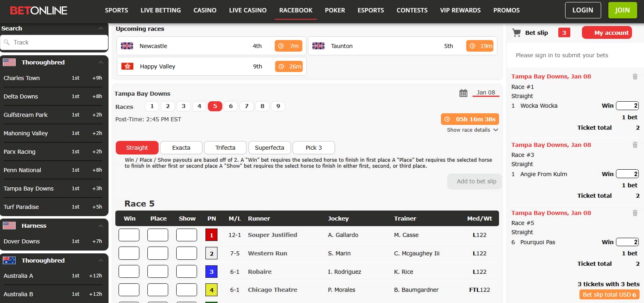The height and width of the screenshot is (303, 644).
Task: Click the runner name Western Run
Action: [268, 253]
